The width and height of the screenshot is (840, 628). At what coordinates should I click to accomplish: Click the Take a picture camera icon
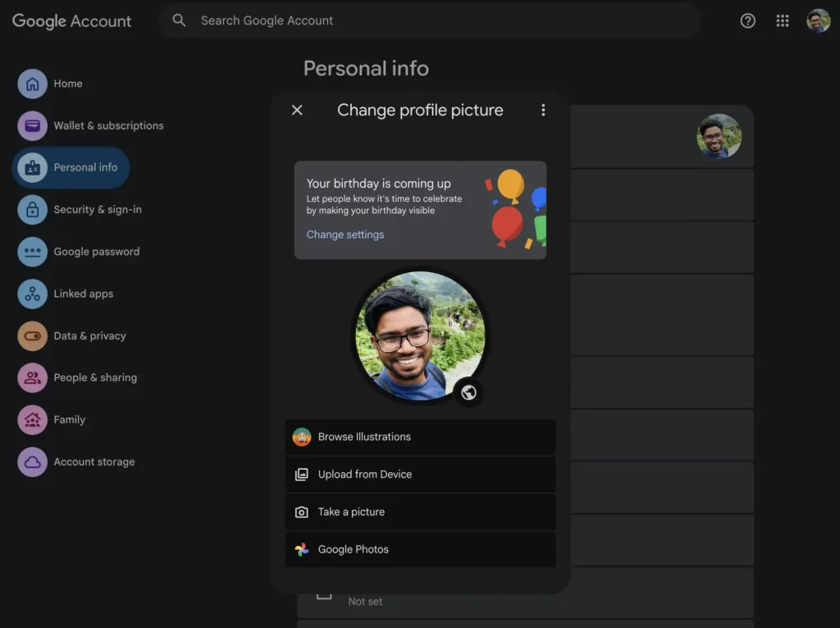pos(302,512)
